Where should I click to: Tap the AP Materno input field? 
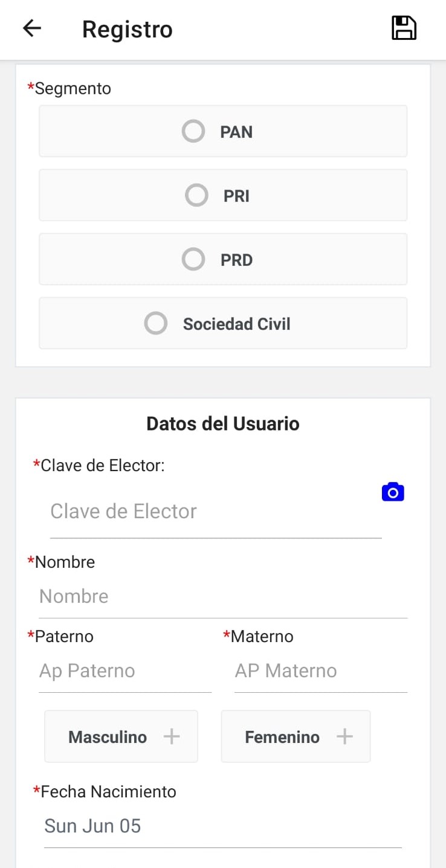click(x=320, y=671)
